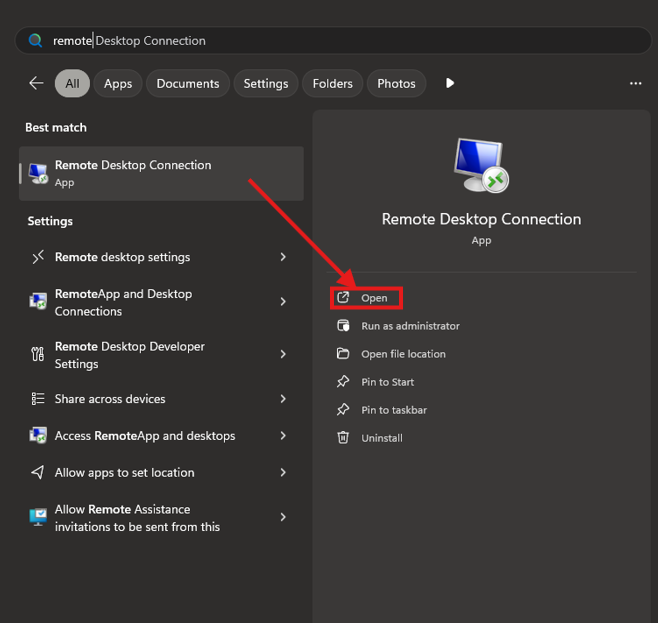658x623 pixels.
Task: Open Allow Remote Assistance invitations result
Action: coord(162,518)
